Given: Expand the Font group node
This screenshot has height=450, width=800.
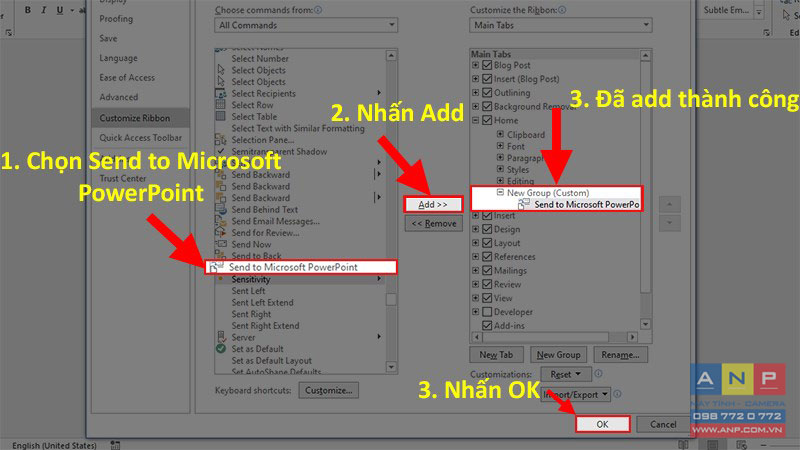Looking at the screenshot, I should click(500, 146).
